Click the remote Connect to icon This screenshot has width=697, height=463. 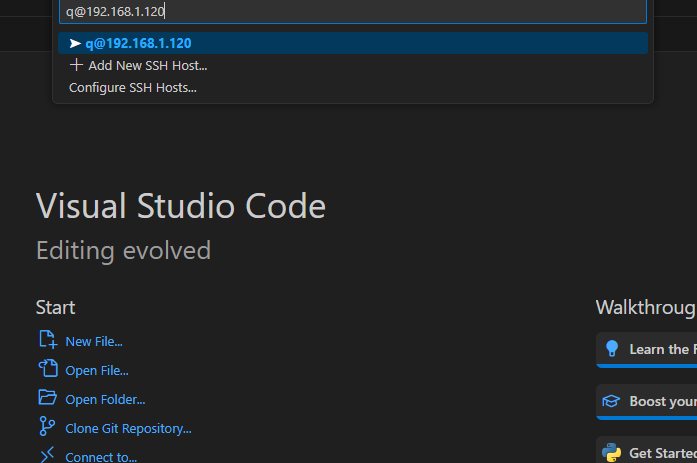(x=47, y=455)
